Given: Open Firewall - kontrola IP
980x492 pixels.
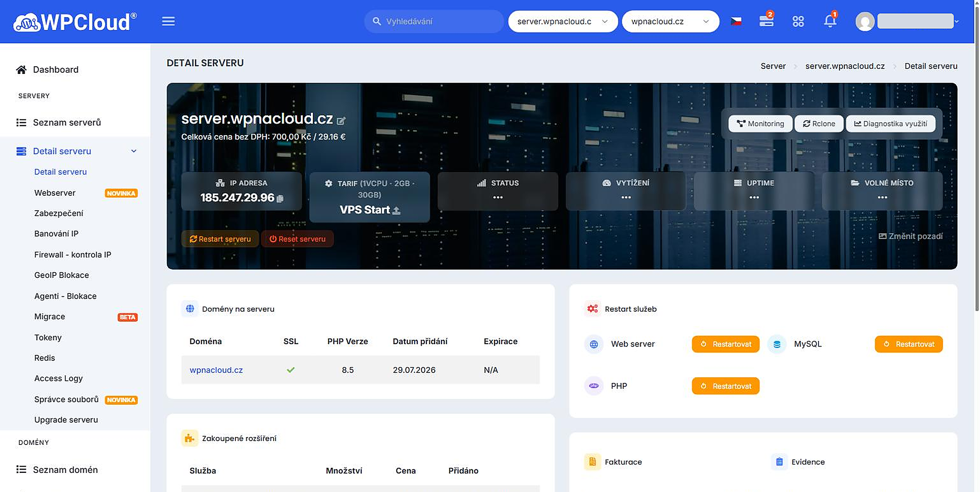Looking at the screenshot, I should click(x=73, y=255).
